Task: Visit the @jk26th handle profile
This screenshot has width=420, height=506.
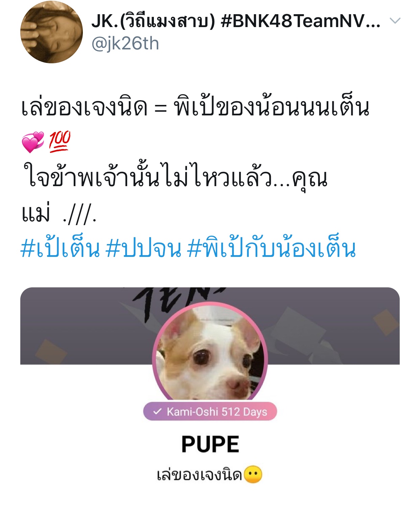Action: (125, 44)
